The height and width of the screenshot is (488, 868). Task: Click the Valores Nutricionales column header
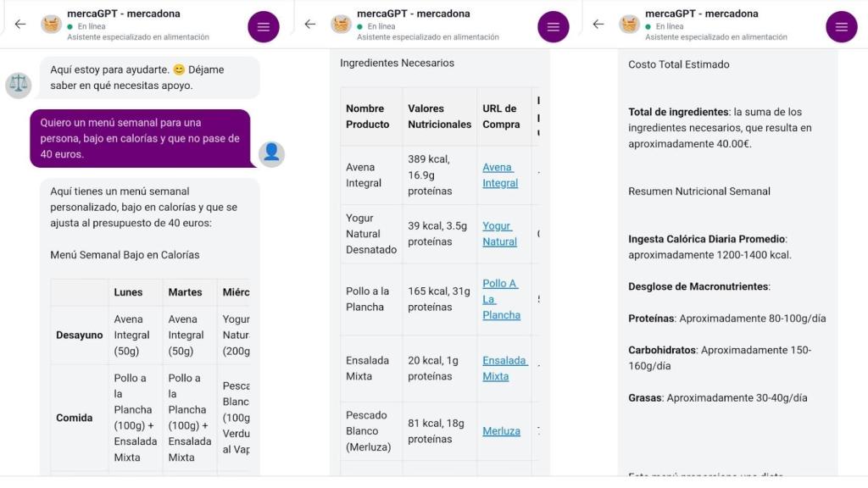(x=439, y=116)
